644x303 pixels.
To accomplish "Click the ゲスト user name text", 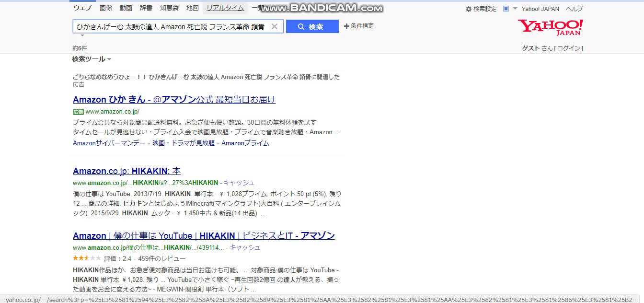I will tap(530, 48).
